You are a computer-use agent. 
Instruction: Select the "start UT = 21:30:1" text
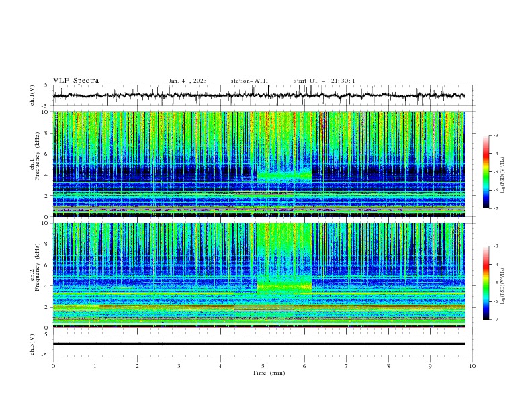click(x=324, y=81)
